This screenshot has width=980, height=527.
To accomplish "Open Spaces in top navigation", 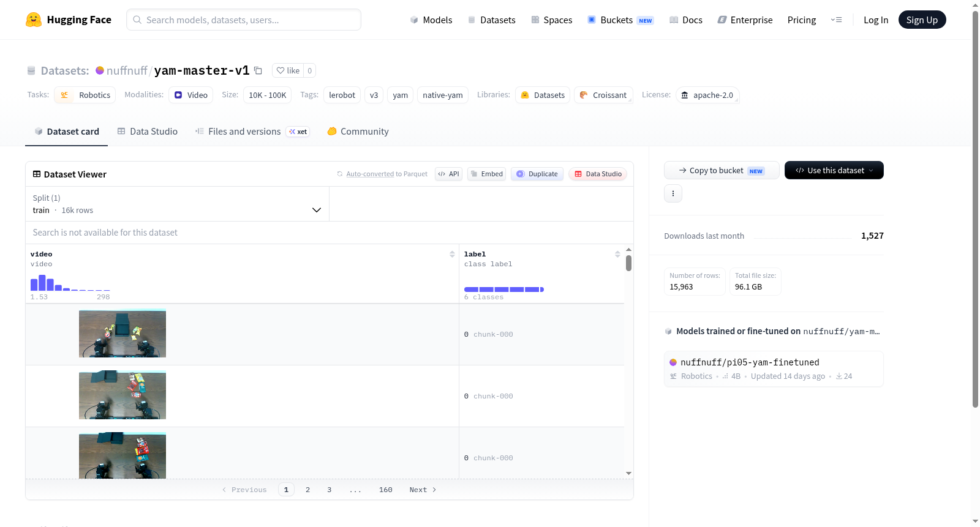I will (x=551, y=20).
